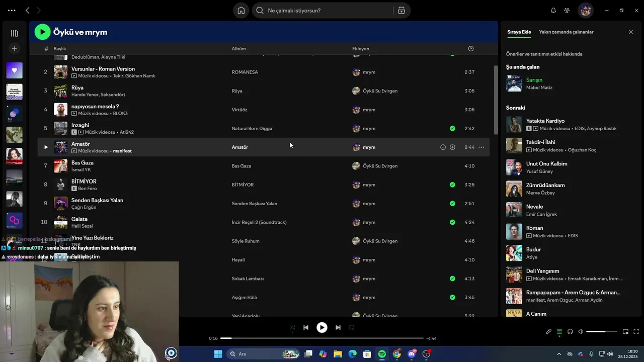Select Budur by Atiye in queue
The height and width of the screenshot is (362, 644).
(x=533, y=249)
